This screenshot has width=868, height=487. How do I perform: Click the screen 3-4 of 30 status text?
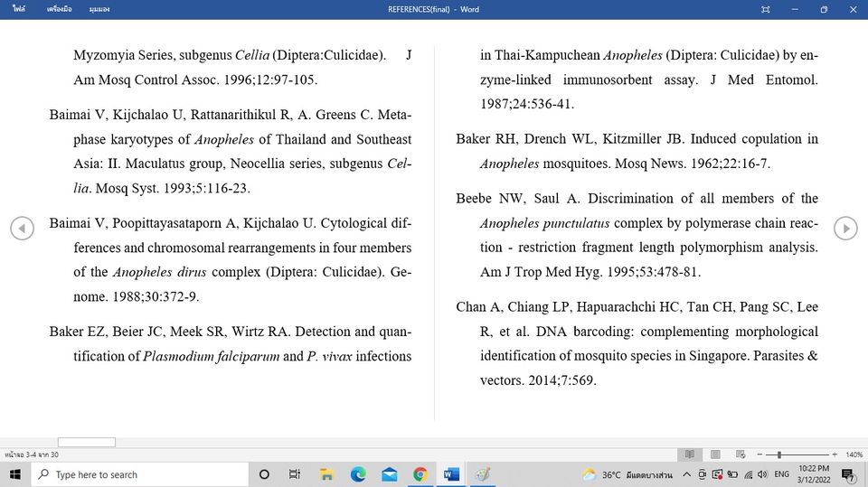tap(32, 454)
